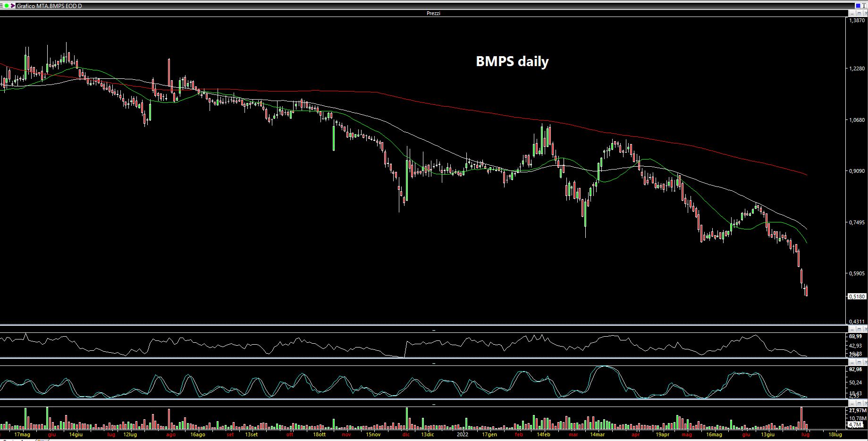Click the '18ott' date on the time axis

pos(319,434)
